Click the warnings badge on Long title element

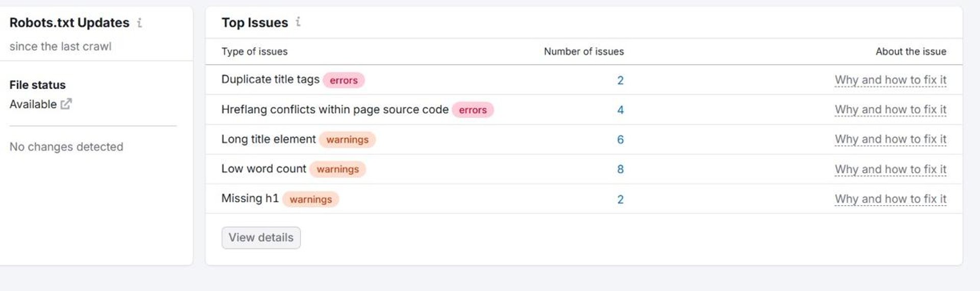pos(347,139)
